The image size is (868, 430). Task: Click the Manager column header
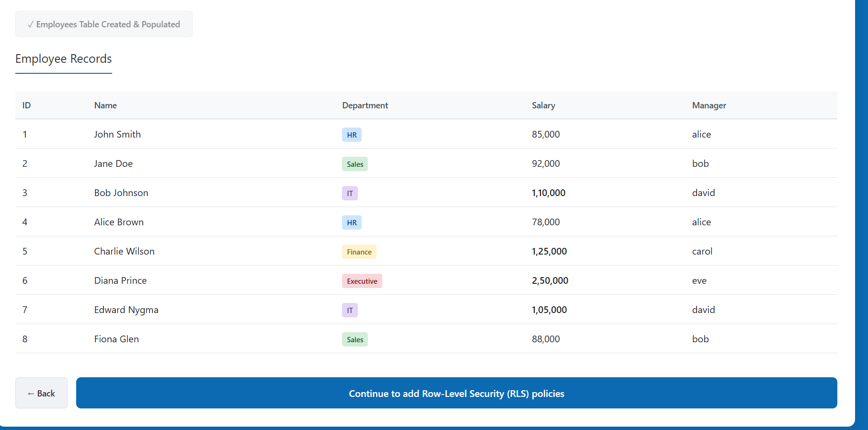click(709, 105)
